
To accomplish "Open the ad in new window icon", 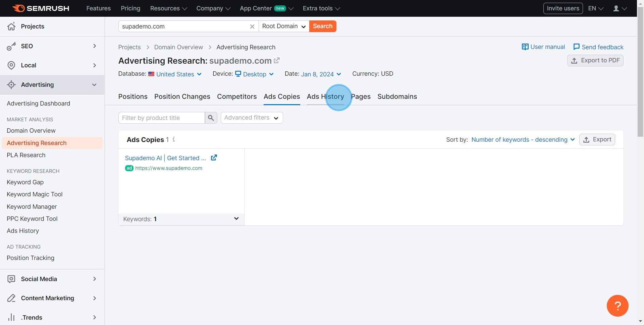I will (x=214, y=157).
